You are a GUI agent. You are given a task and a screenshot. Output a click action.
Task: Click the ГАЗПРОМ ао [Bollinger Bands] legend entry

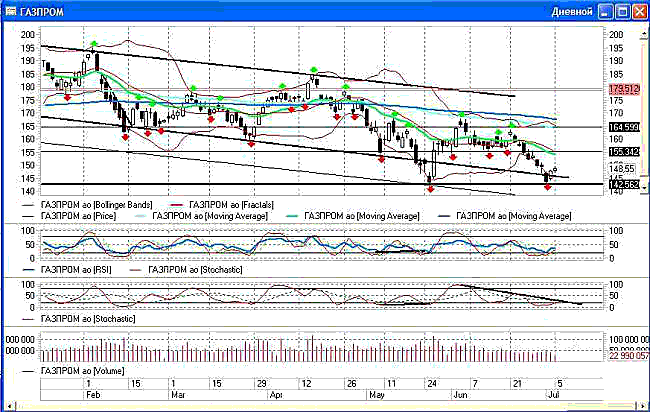click(x=88, y=205)
